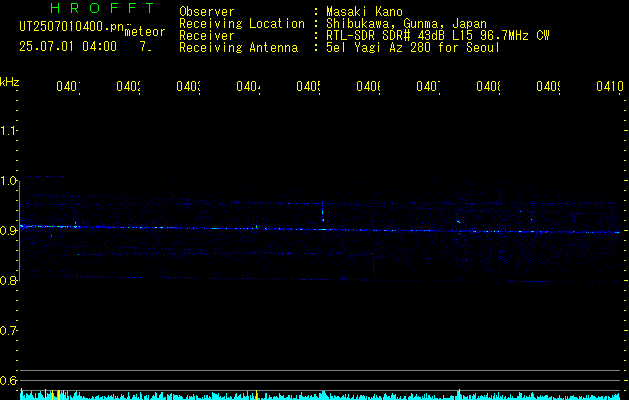Click the 0405 time axis marker

tap(308, 86)
